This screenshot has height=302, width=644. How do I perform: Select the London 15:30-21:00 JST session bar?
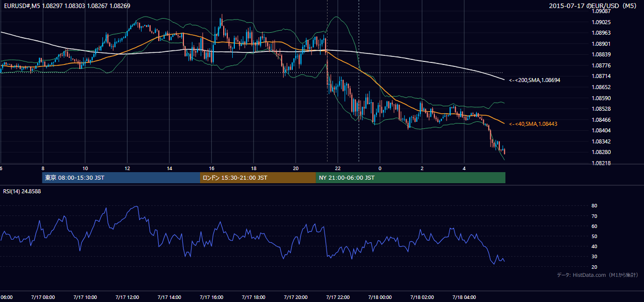point(258,178)
